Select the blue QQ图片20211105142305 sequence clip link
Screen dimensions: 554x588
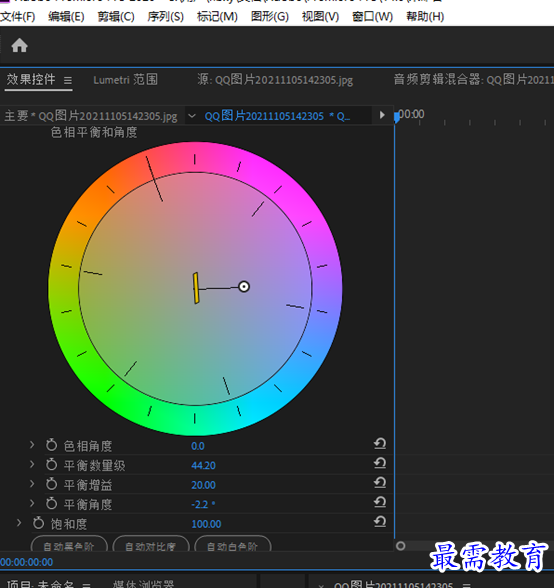coord(277,116)
